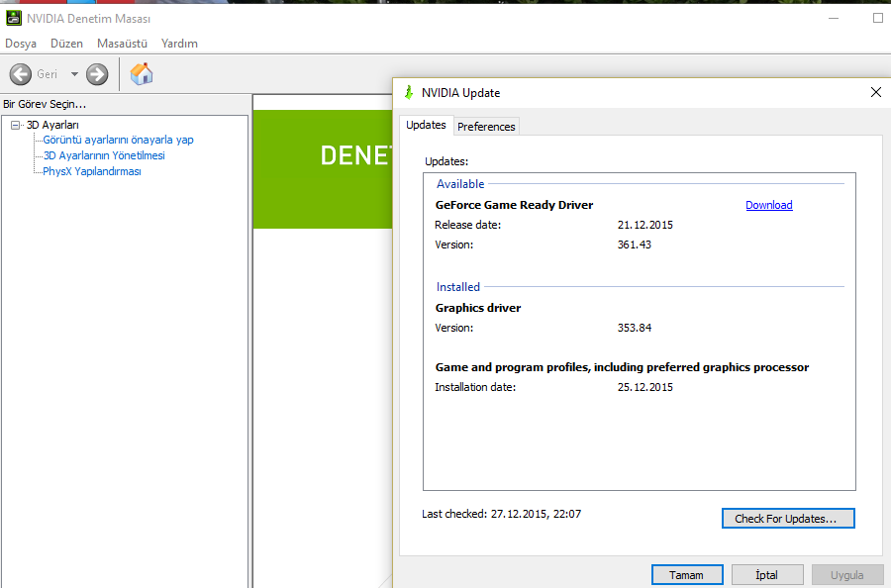Switch to the Preferences tab
The image size is (891, 588).
(486, 127)
